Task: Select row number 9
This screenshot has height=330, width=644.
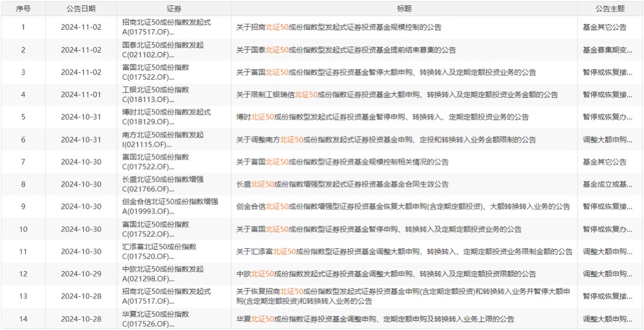Action: pos(23,206)
